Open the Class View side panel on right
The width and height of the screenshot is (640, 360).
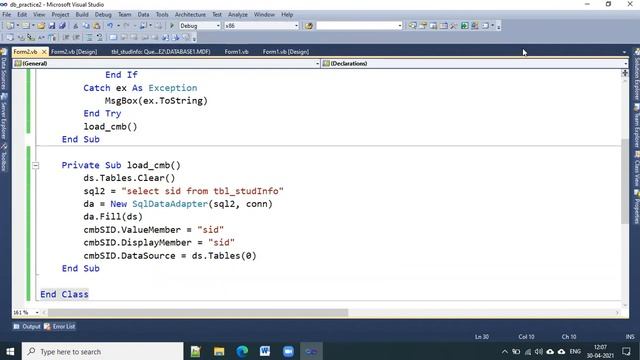[x=636, y=170]
